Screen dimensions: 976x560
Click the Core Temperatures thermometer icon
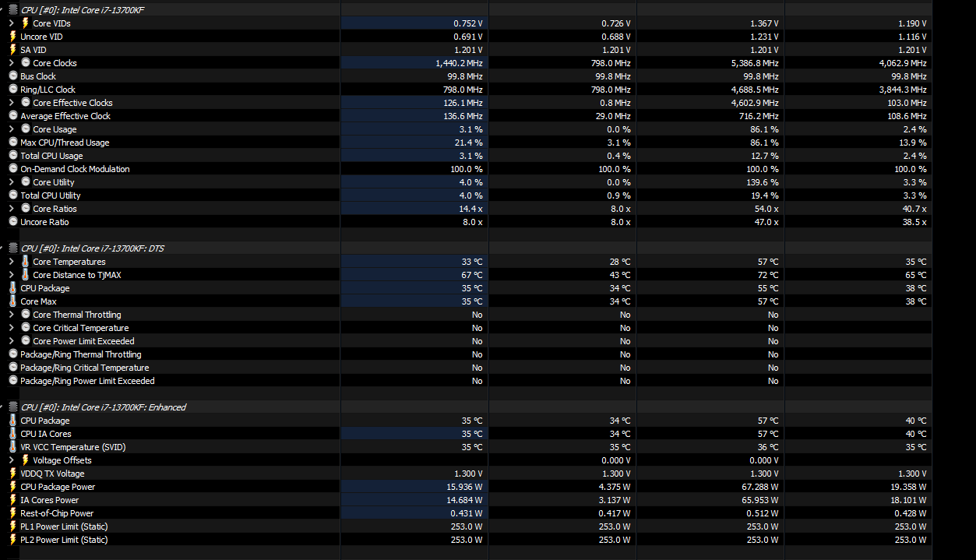click(x=25, y=262)
